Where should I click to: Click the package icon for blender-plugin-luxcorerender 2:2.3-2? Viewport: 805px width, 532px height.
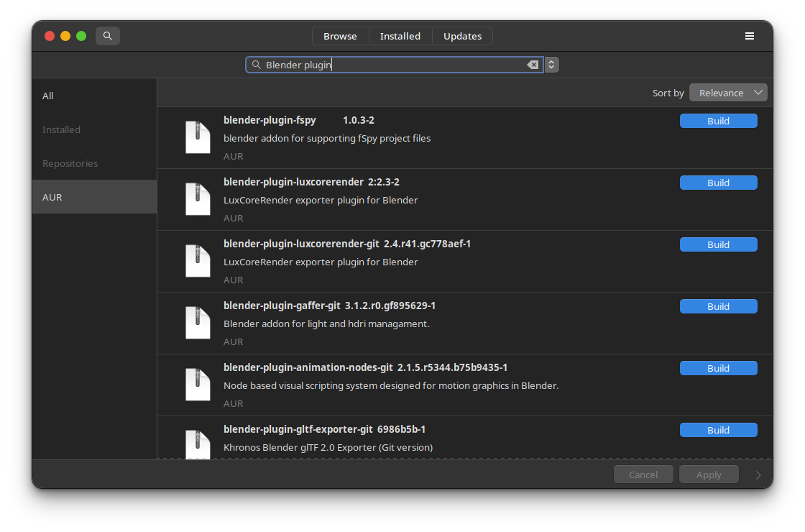(198, 198)
